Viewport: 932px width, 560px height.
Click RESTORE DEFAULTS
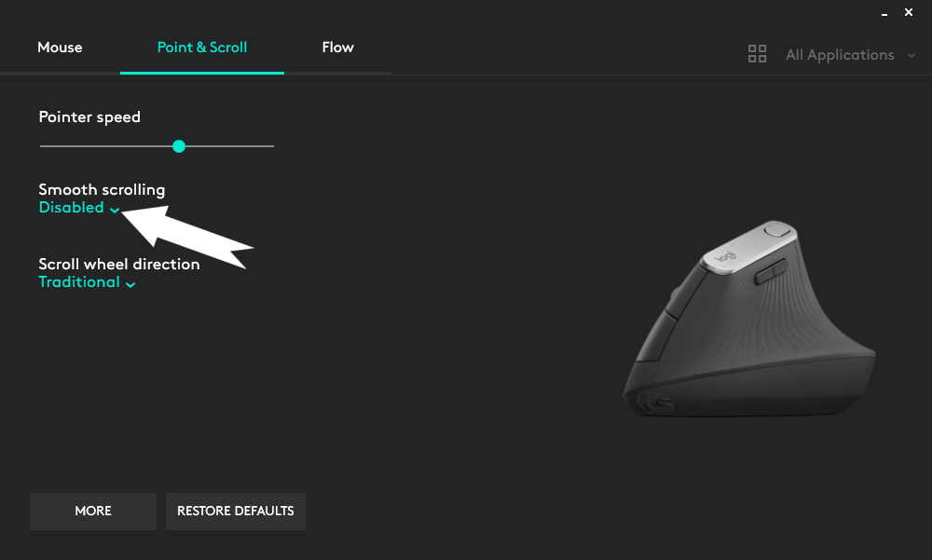236,512
